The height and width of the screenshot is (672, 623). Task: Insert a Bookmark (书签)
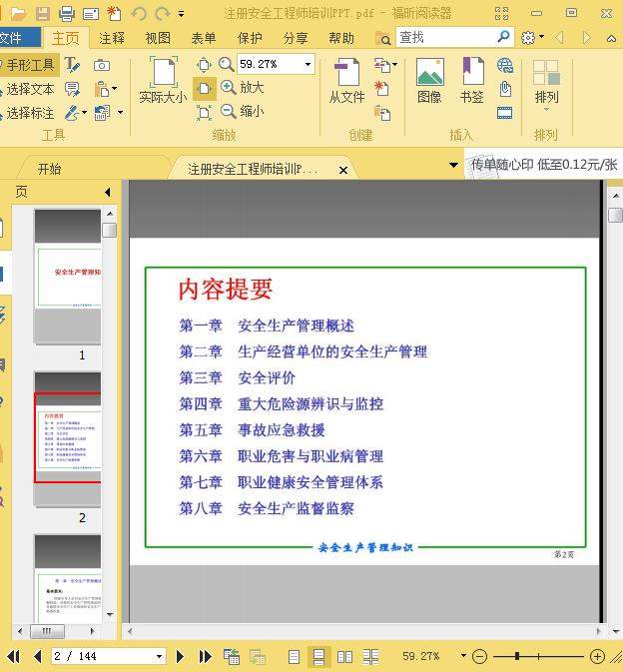[472, 81]
